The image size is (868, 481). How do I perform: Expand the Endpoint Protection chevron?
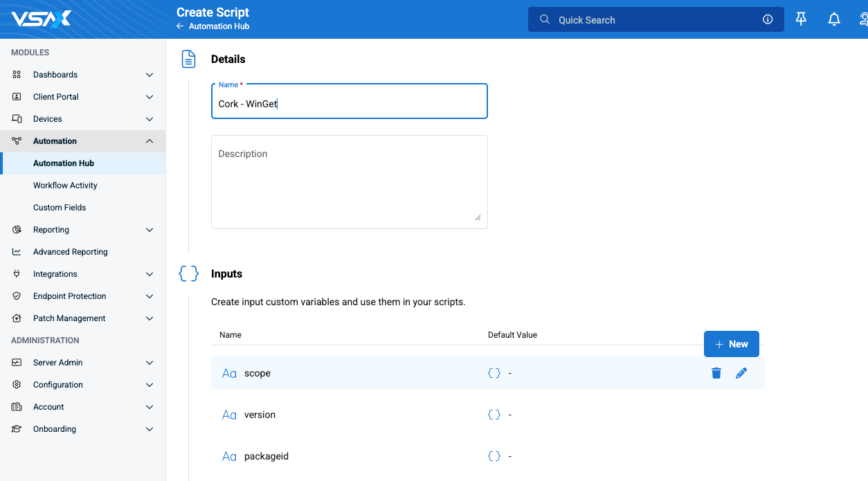coord(150,296)
